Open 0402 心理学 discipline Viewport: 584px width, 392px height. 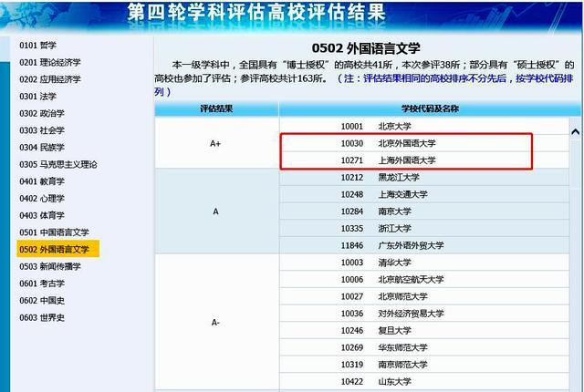(42, 199)
